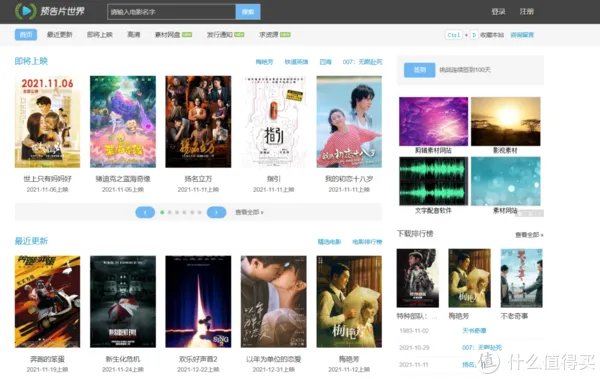Open the 梅艳芳 poster in 最近更新
Viewport: 600px width, 379px height.
[349, 302]
